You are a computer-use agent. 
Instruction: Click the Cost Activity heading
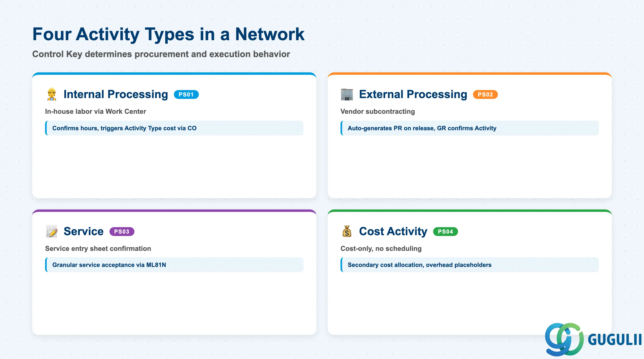pyautogui.click(x=393, y=231)
